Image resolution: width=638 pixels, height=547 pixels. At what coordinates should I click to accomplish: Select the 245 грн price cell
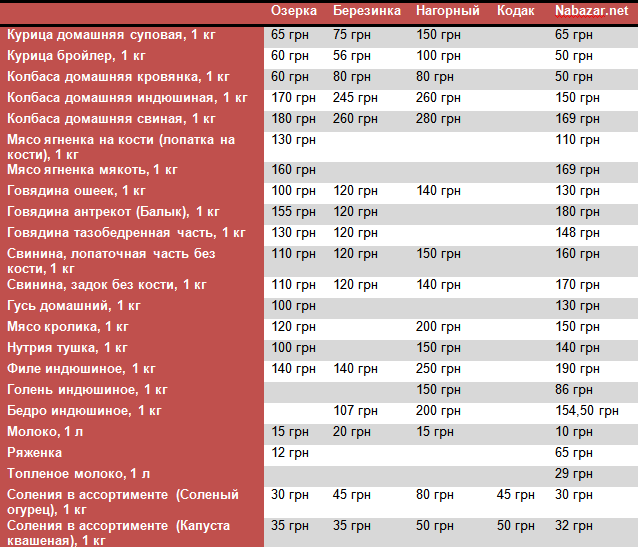[355, 98]
